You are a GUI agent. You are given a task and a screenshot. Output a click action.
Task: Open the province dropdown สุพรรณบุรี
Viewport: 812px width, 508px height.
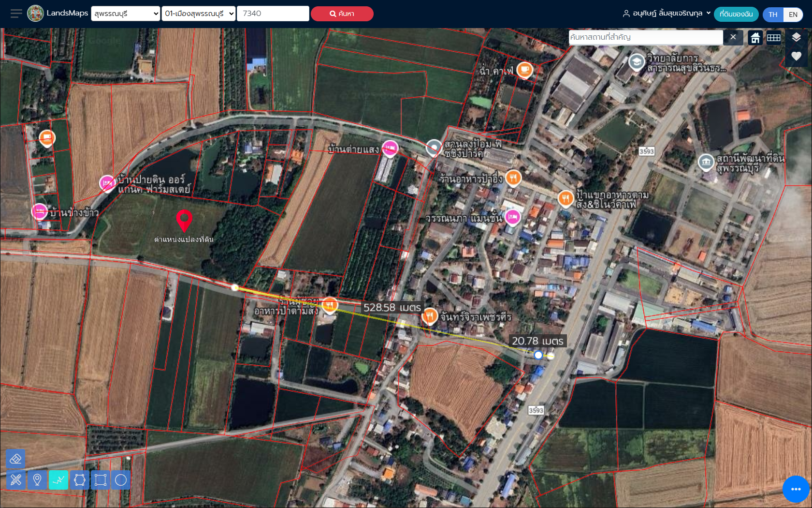coord(126,14)
